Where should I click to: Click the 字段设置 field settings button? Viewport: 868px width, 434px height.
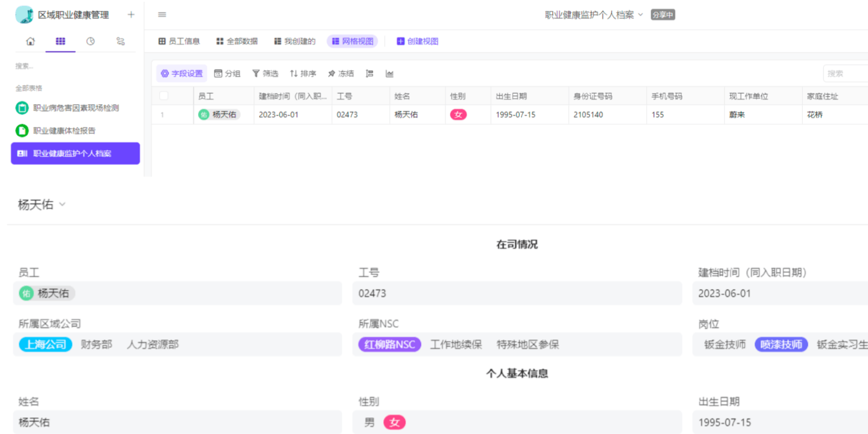pos(182,74)
